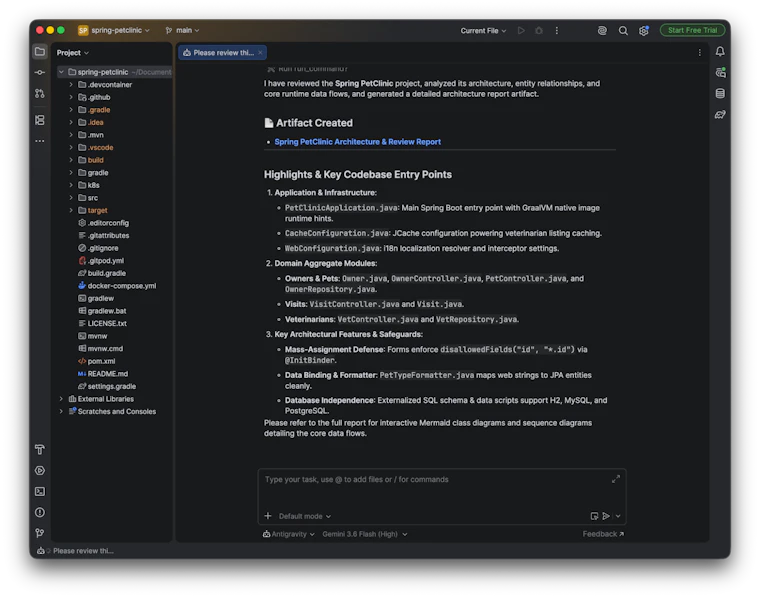Click the Debug bug icon in toolbar

(538, 31)
